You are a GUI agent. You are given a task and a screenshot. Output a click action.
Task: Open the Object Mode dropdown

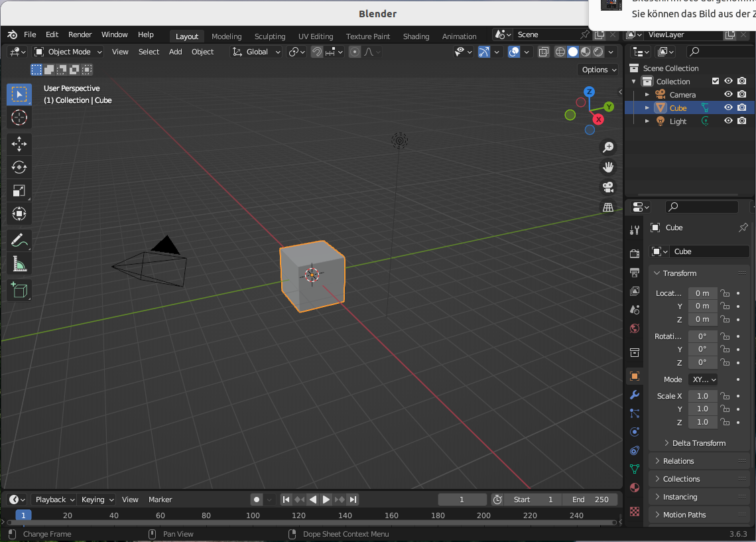tap(68, 52)
